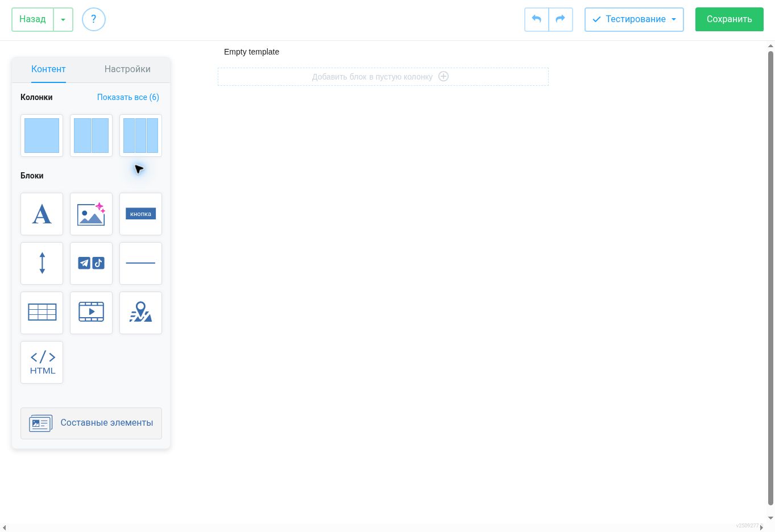Click the Показать все (6) link
The image size is (775, 532).
point(128,97)
